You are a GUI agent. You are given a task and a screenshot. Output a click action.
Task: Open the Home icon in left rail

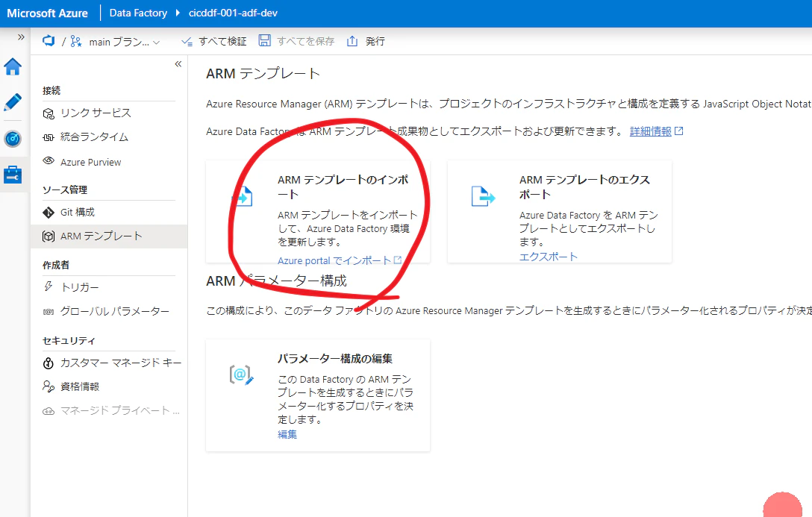pyautogui.click(x=13, y=66)
